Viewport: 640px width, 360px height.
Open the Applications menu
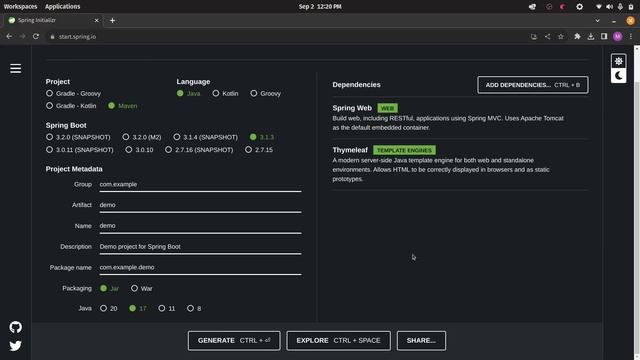62,7
